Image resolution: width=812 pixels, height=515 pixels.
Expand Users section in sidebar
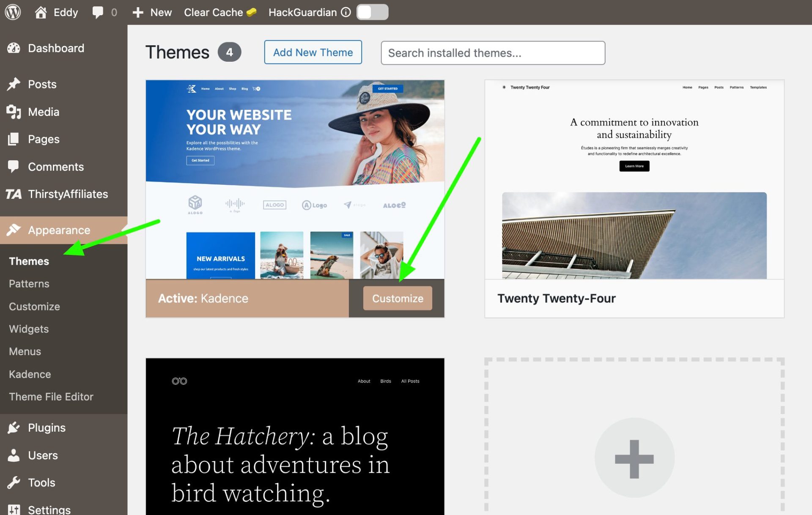(x=43, y=455)
